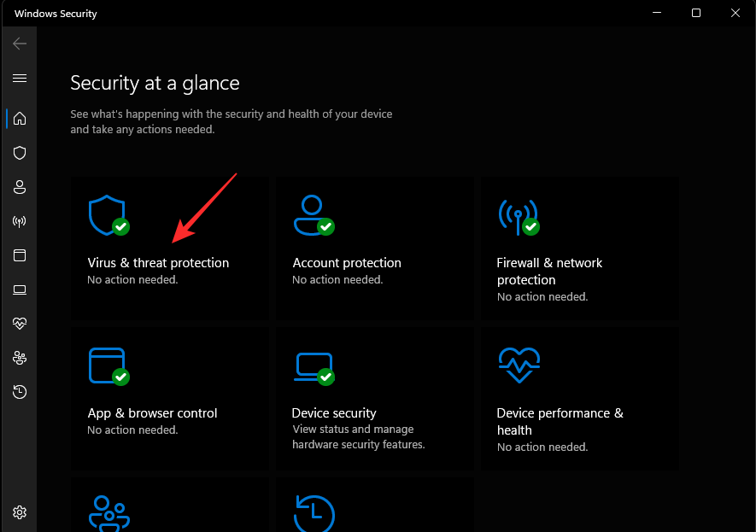Open the Virus & threat protection tile
Image resolution: width=756 pixels, height=532 pixels.
169,248
